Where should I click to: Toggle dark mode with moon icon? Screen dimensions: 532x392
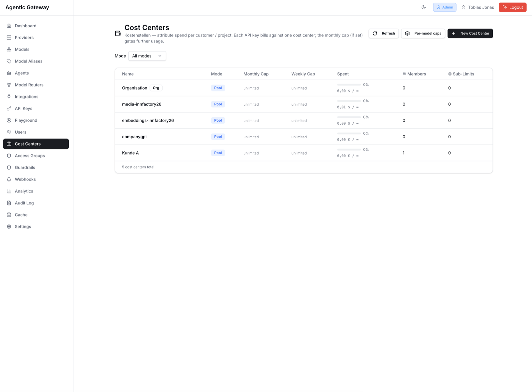tap(424, 7)
